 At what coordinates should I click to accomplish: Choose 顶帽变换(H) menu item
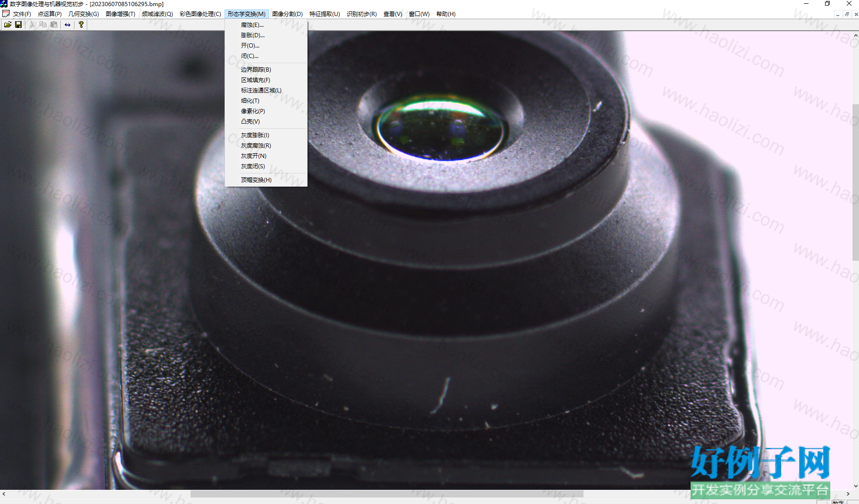[266, 180]
